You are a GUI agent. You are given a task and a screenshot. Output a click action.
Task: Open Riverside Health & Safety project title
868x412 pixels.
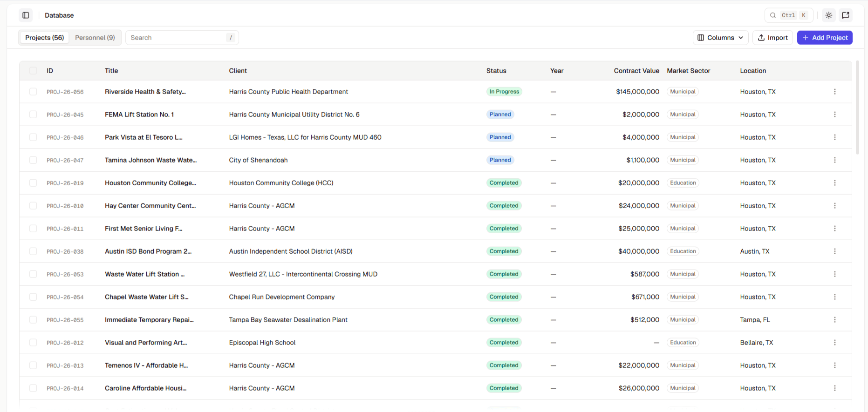point(145,92)
